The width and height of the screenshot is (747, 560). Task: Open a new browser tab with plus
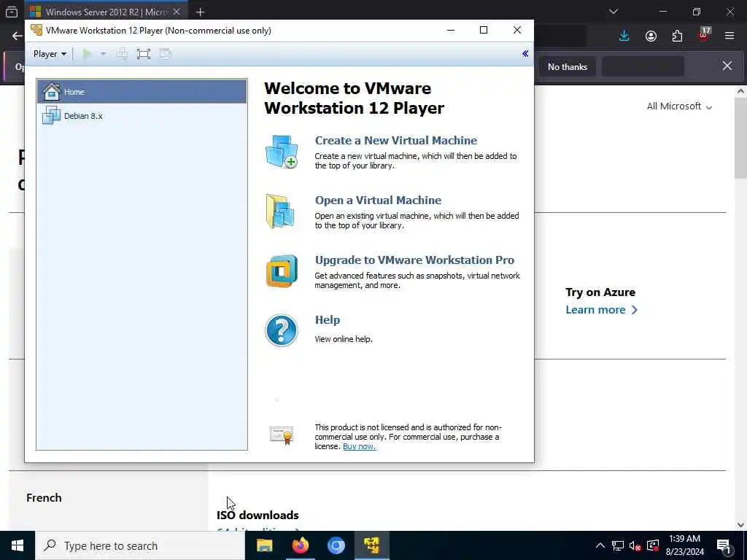[200, 12]
